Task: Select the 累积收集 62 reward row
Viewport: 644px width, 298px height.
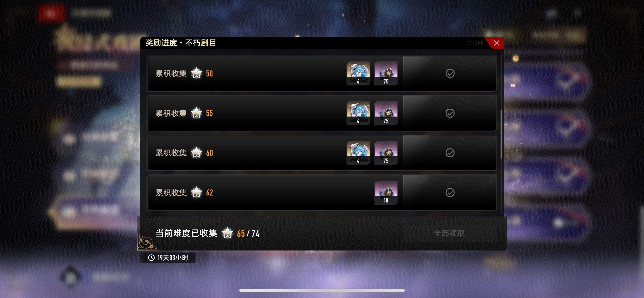Action: 322,193
